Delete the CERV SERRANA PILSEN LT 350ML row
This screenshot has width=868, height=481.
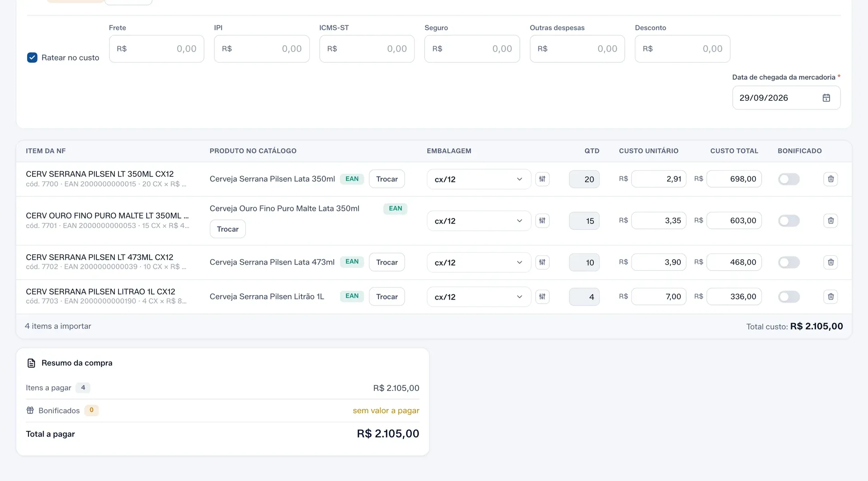pos(830,179)
